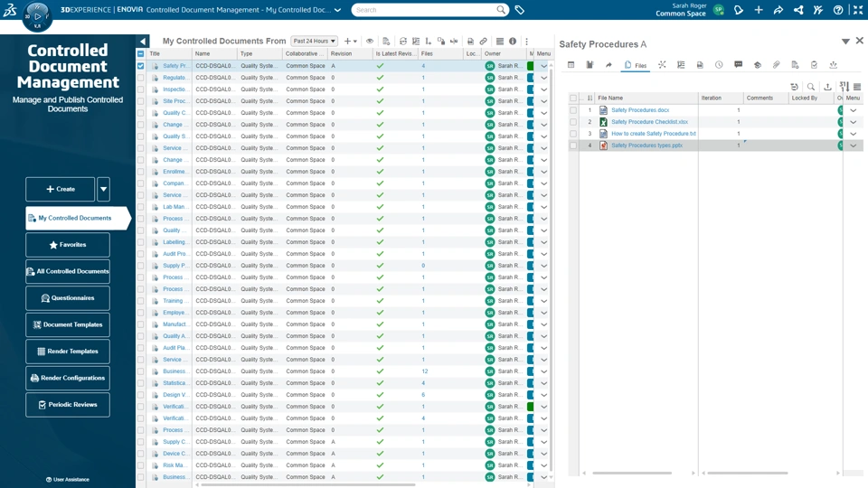Click green maturity swatch in Safety Pr... row
The width and height of the screenshot is (868, 488).
click(531, 66)
